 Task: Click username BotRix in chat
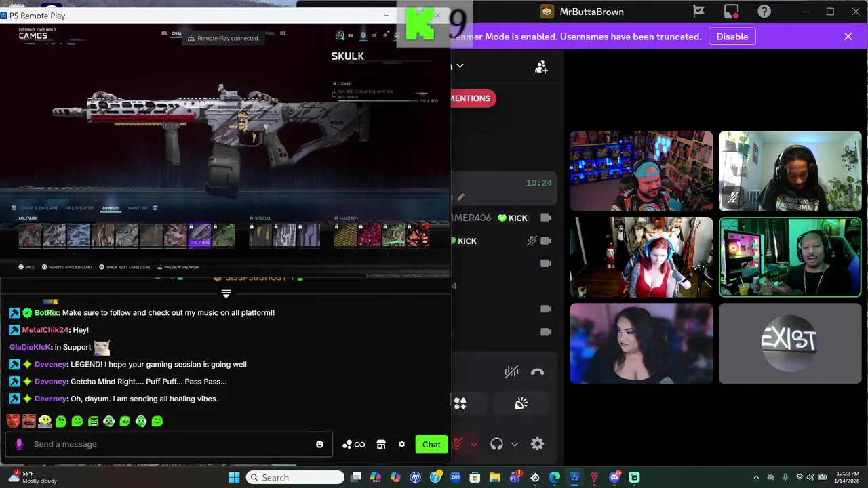(46, 312)
